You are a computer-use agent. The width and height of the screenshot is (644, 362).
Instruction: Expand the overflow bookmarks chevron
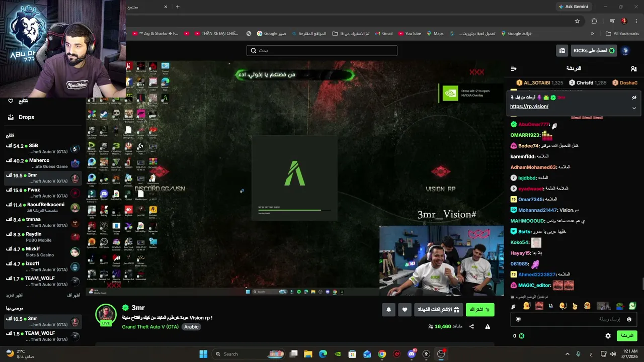[592, 34]
